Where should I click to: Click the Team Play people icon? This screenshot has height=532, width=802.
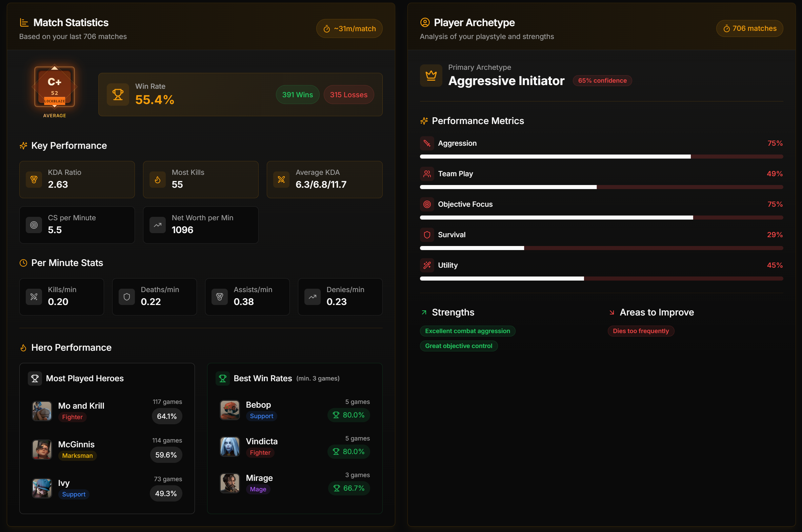pyautogui.click(x=427, y=174)
